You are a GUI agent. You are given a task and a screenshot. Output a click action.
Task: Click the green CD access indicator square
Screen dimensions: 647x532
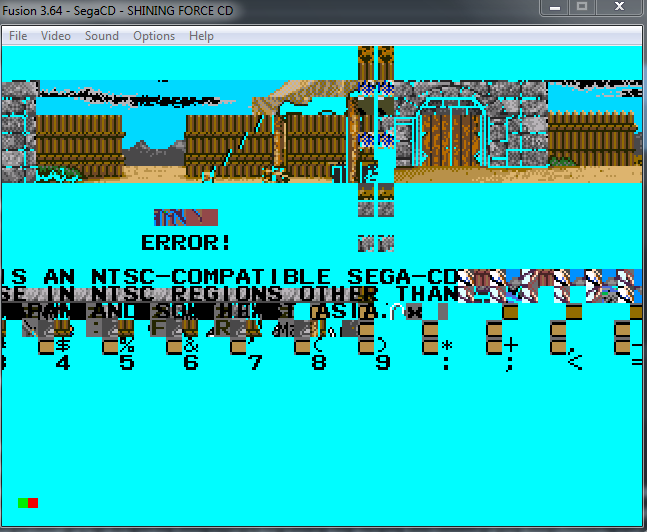pyautogui.click(x=23, y=502)
